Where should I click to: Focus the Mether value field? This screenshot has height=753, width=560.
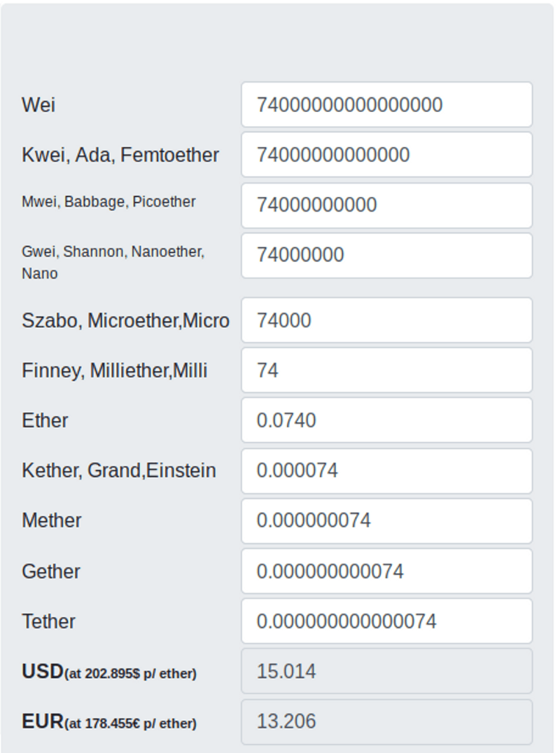click(387, 520)
